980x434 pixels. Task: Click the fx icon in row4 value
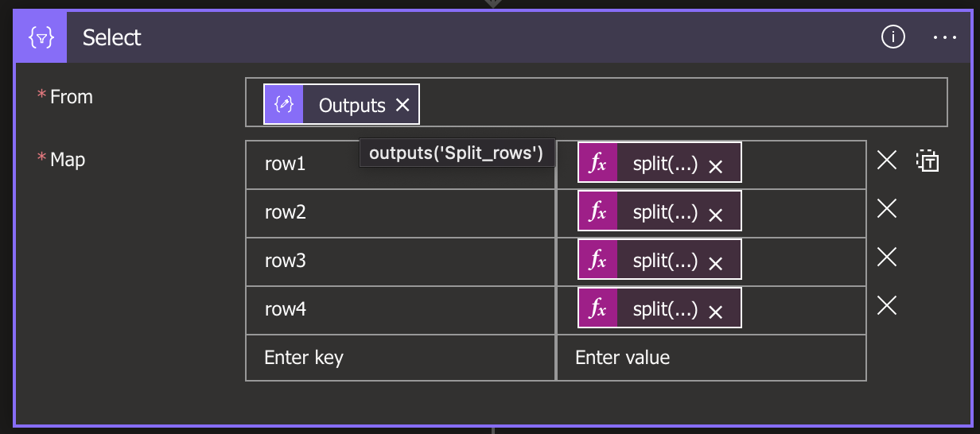(598, 308)
